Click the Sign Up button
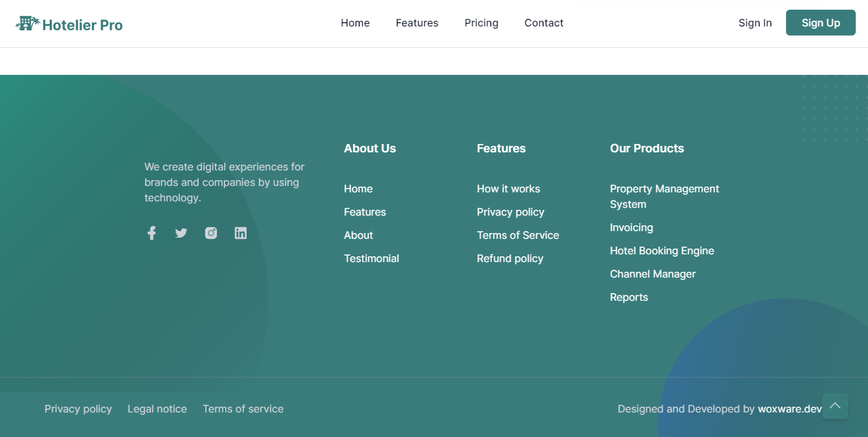The width and height of the screenshot is (868, 437). point(821,23)
